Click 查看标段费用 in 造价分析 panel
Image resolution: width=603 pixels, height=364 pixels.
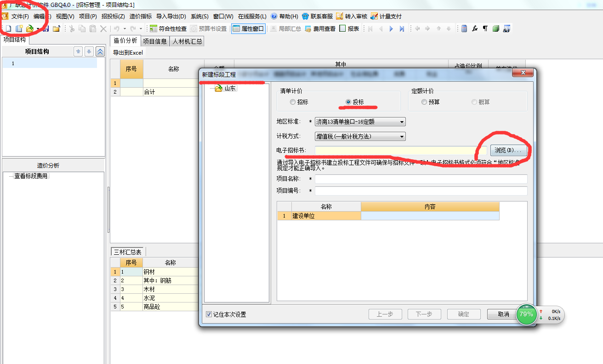(x=31, y=176)
